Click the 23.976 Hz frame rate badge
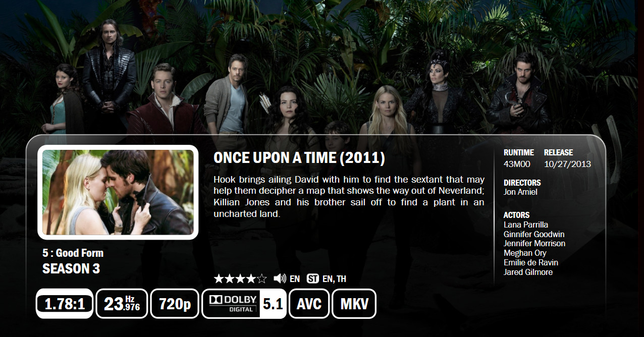This screenshot has width=644, height=337. click(x=122, y=304)
